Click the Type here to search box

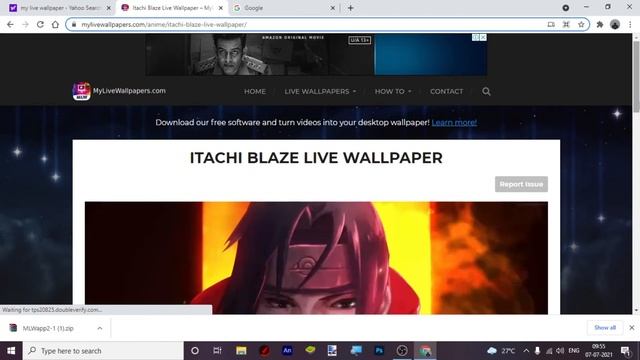point(103,351)
